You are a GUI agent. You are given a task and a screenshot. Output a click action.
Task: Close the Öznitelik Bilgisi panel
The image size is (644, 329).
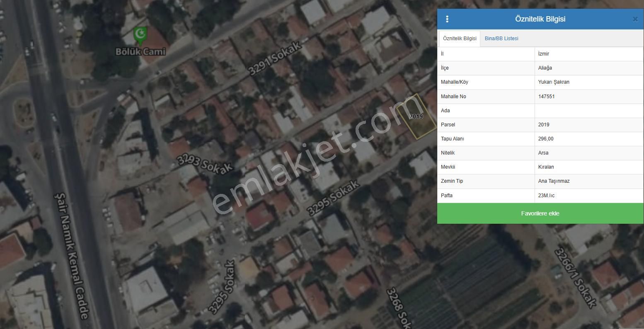(x=635, y=19)
